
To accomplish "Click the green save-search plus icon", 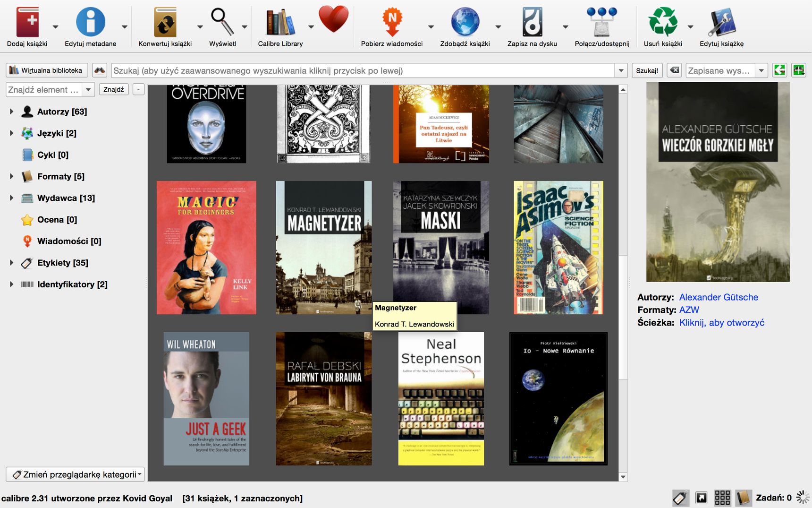I will tap(799, 70).
